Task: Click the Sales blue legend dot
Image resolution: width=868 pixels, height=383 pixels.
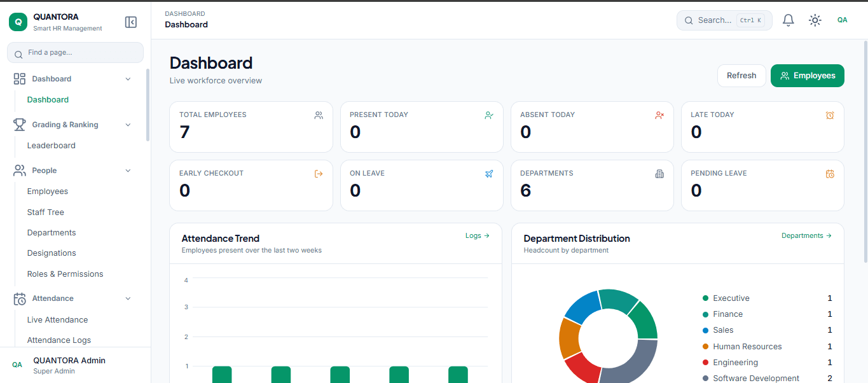Action: click(x=705, y=330)
